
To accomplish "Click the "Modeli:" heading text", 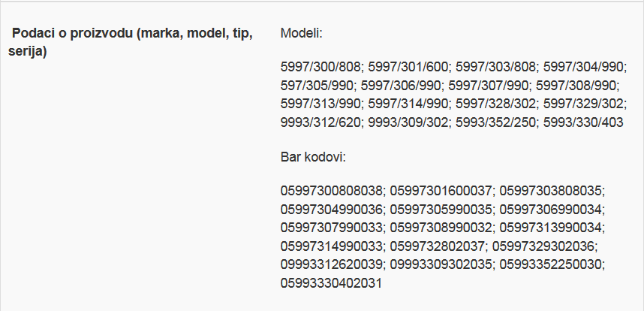I will (x=301, y=34).
